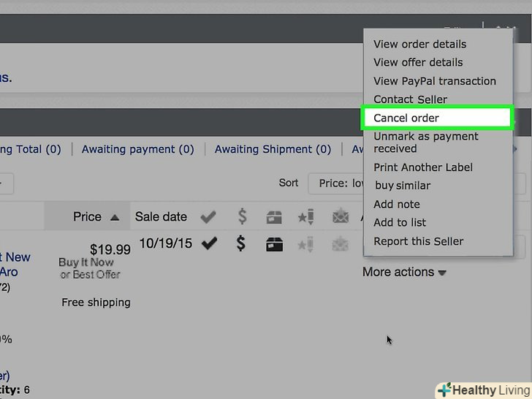Click the paid dollar sign column header icon
The image size is (532, 399).
(242, 217)
